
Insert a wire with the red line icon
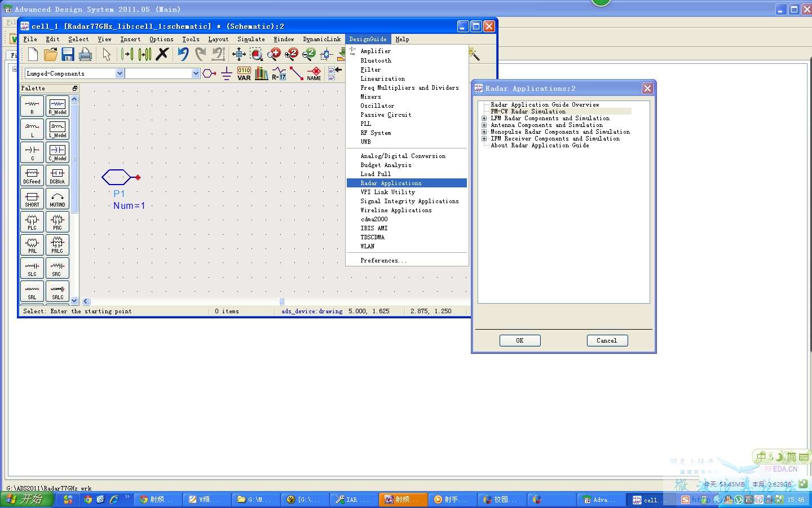pyautogui.click(x=297, y=73)
